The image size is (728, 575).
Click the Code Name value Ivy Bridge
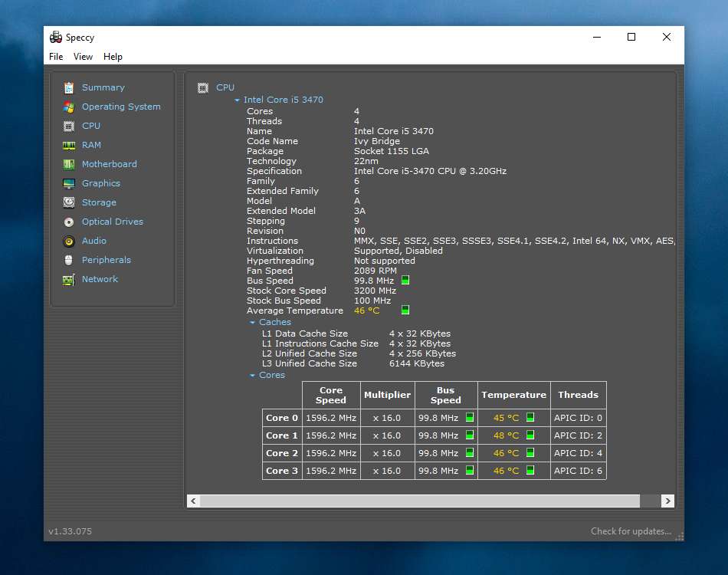[377, 141]
